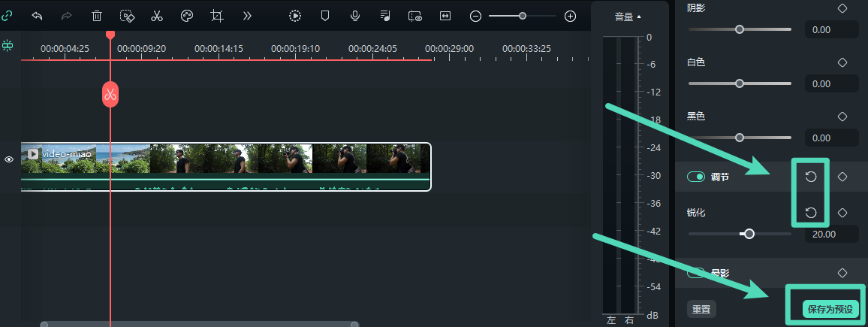
Task: Click the plus button to zoom in the timeline
Action: point(570,16)
